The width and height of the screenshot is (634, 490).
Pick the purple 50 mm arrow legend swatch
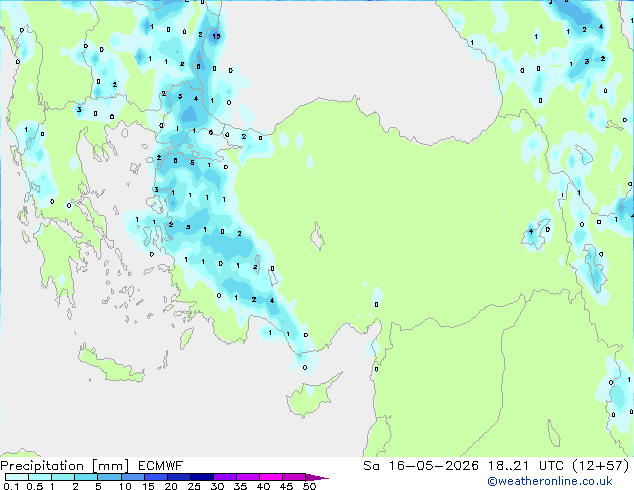click(x=317, y=477)
